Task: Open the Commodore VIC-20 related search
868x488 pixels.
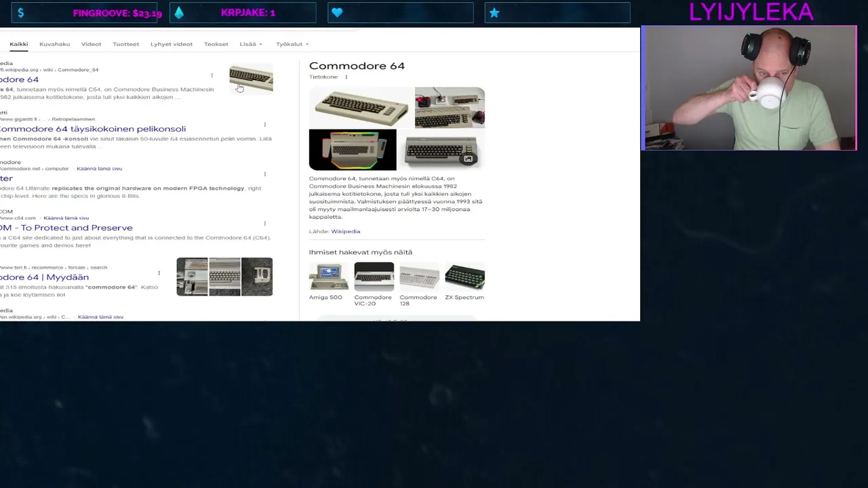Action: (374, 285)
